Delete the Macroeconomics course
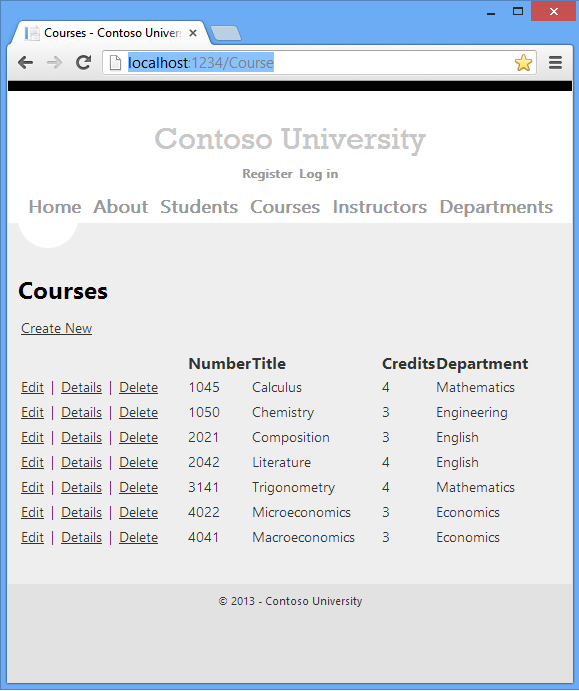 point(138,538)
